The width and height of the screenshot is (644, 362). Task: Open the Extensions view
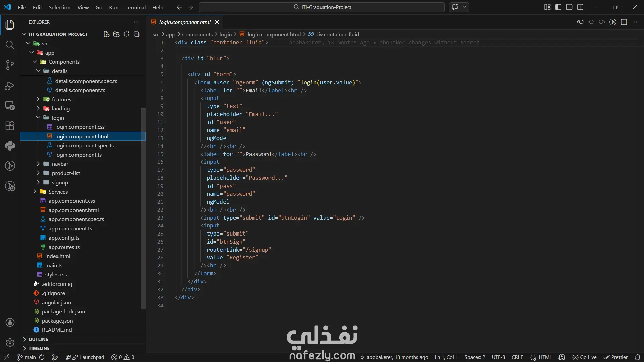[10, 125]
